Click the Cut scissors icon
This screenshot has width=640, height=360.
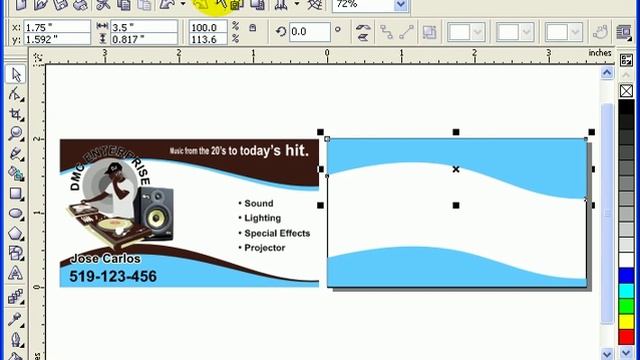103,5
